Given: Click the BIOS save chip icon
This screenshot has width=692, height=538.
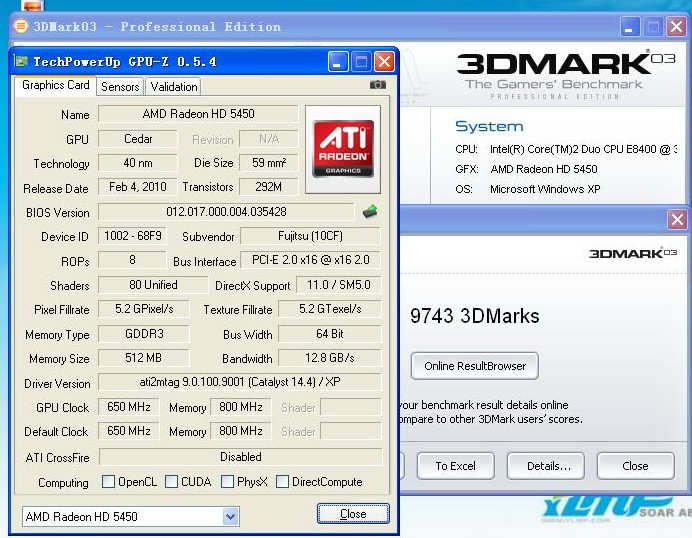Looking at the screenshot, I should coord(370,212).
